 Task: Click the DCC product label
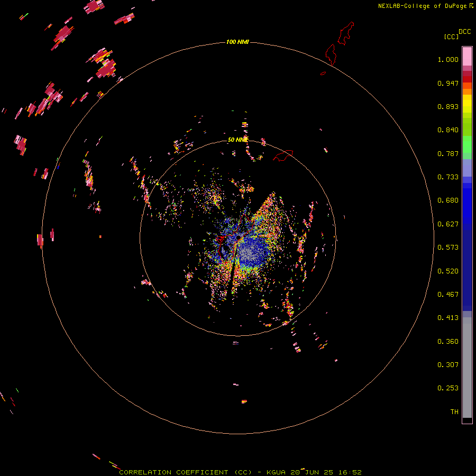click(464, 32)
